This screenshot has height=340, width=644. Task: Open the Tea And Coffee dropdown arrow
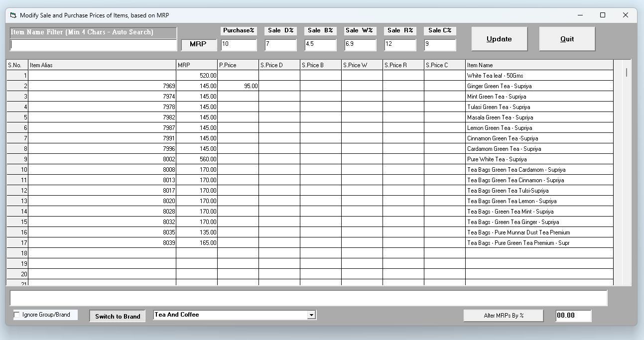311,315
